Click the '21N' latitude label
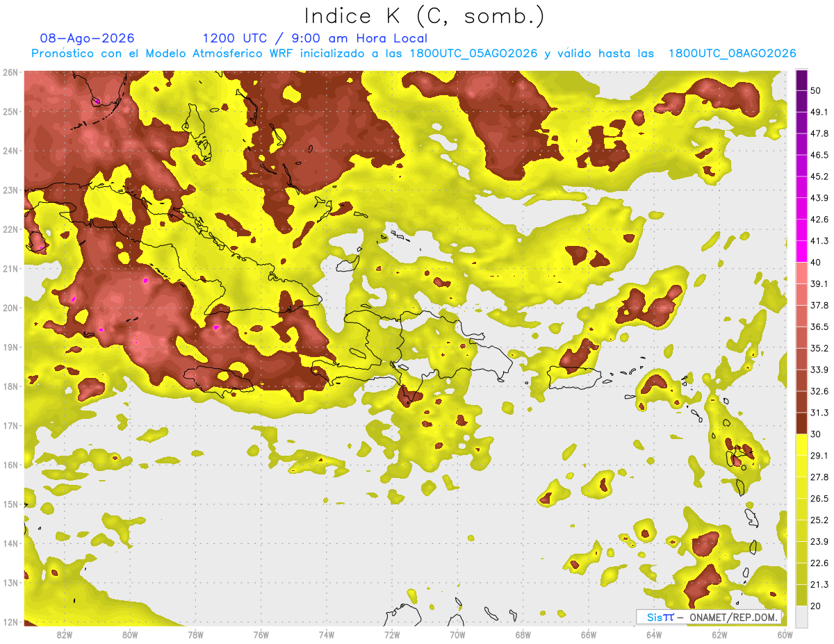Image resolution: width=834 pixels, height=644 pixels. click(x=10, y=269)
